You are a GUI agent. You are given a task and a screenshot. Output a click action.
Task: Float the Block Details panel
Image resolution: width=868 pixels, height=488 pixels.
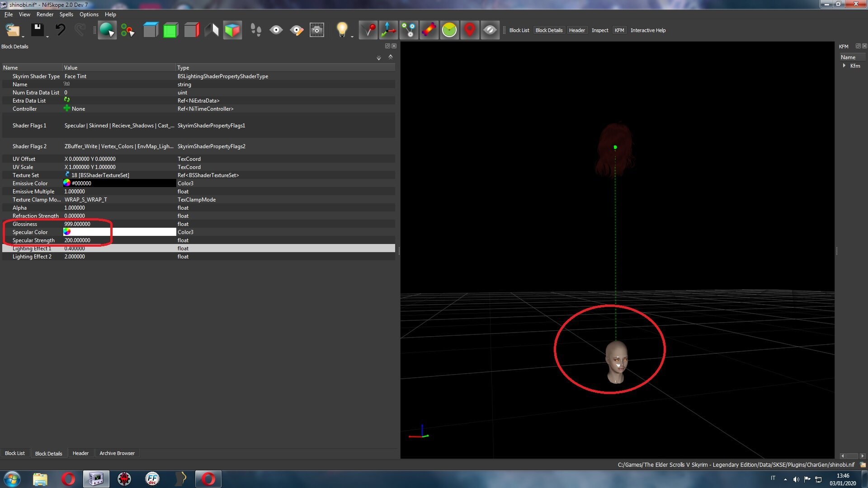pyautogui.click(x=387, y=46)
